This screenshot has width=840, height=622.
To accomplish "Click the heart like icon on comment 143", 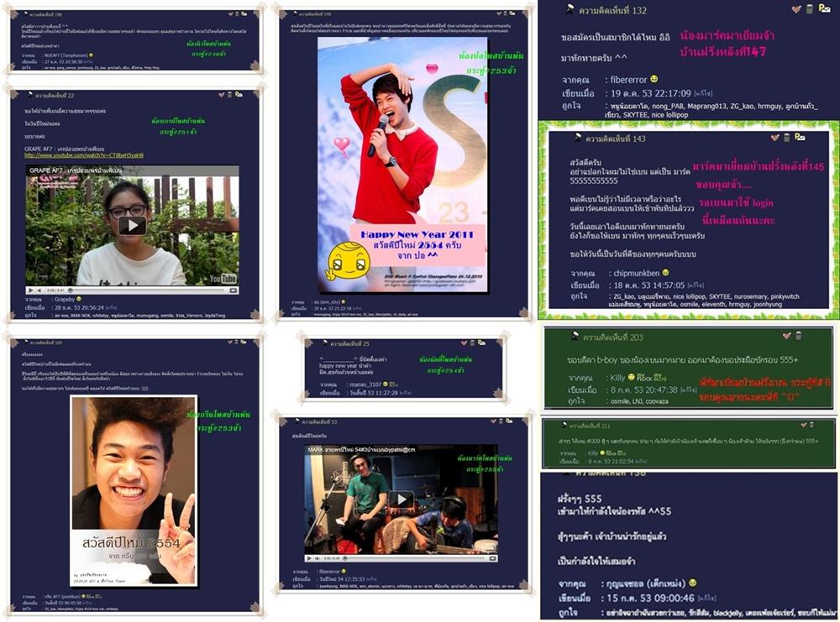I will pyautogui.click(x=774, y=138).
